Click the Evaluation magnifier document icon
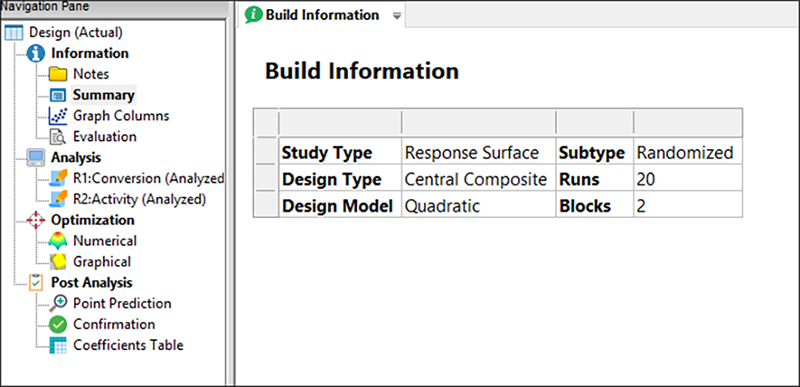This screenshot has height=387, width=800. 58,137
